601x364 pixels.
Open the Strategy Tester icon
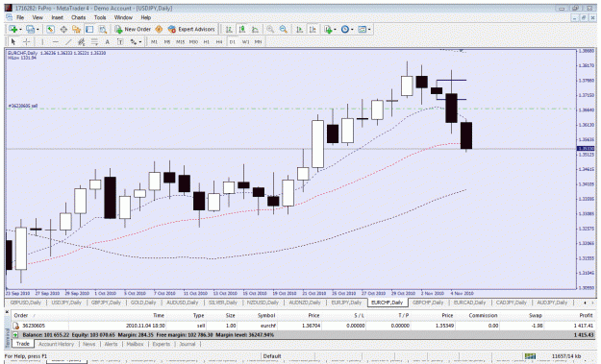coord(102,30)
